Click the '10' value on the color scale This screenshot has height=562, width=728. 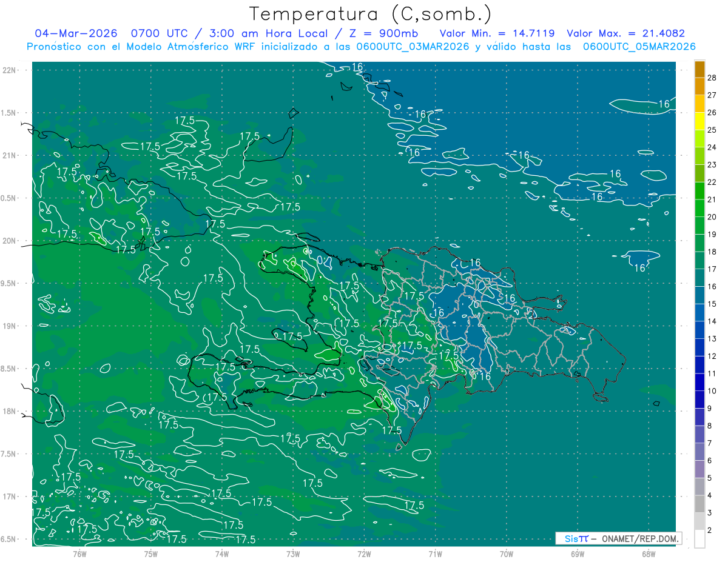click(x=712, y=391)
